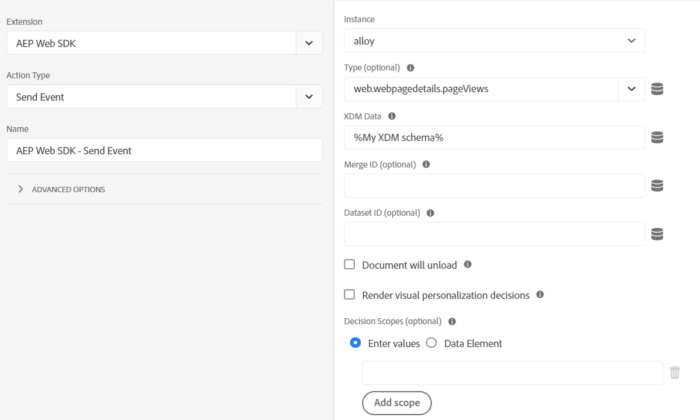The image size is (700, 420).
Task: Click info icon beside Decision Scopes label
Action: point(452,322)
